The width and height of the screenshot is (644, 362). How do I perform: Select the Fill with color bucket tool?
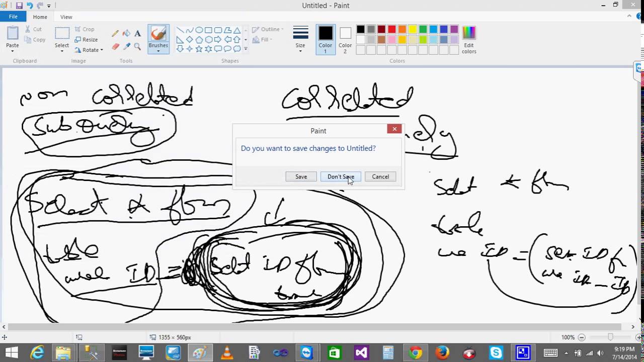pyautogui.click(x=126, y=34)
